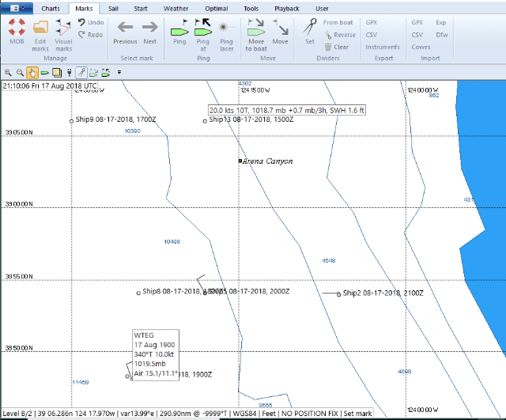Screen dimensions: 506x420
Task: Select Ship8 observation marker
Action: click(138, 293)
